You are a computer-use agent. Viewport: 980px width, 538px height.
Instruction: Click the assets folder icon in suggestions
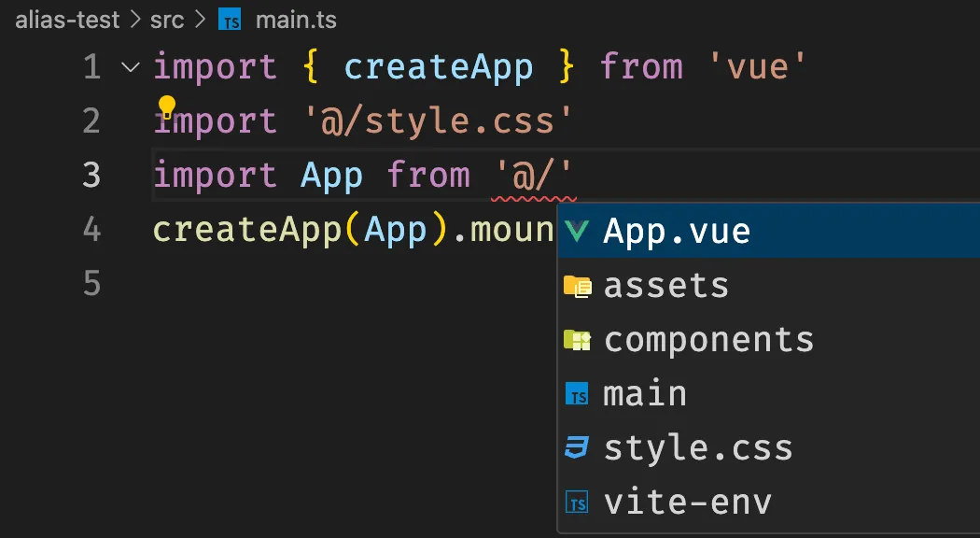pos(578,286)
